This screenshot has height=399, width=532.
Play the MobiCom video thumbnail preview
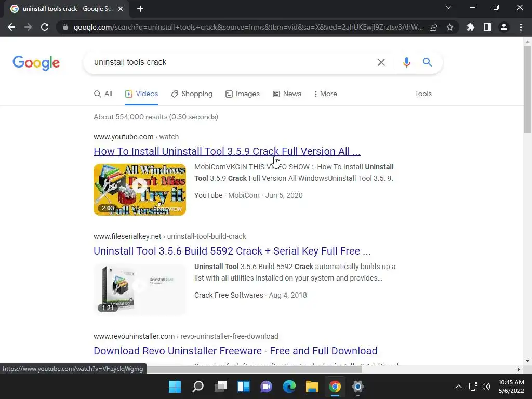140,189
